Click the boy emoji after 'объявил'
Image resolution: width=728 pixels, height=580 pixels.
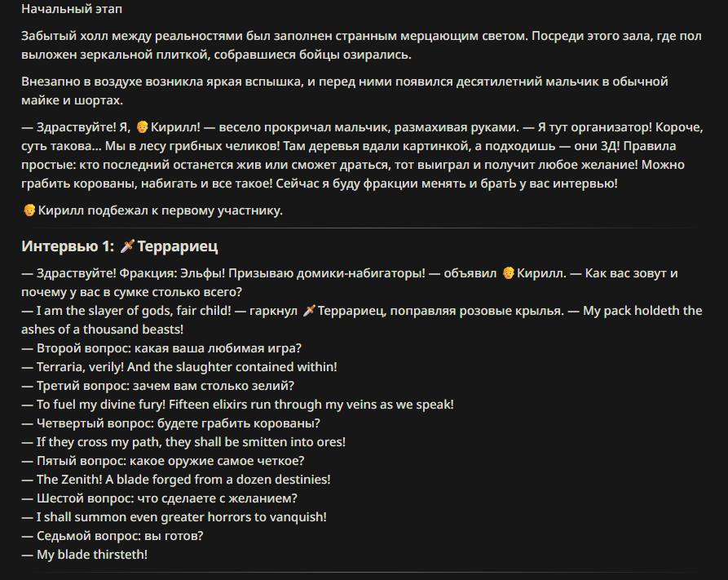[509, 272]
